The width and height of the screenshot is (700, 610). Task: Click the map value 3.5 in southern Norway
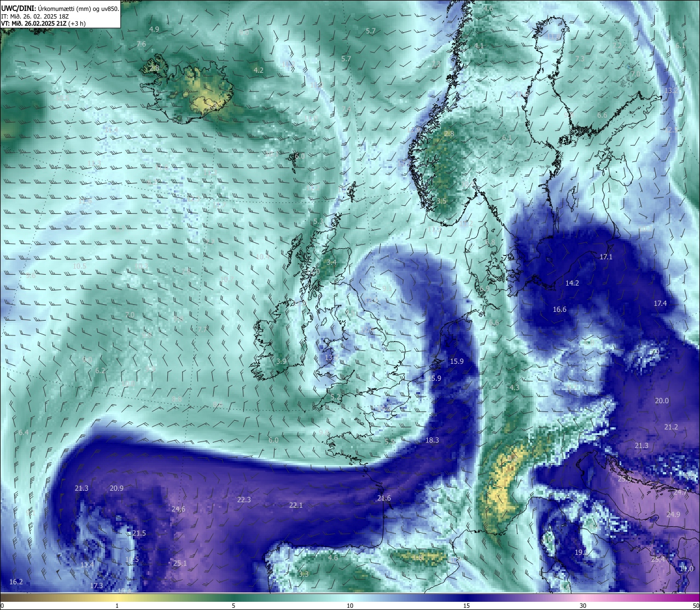(x=441, y=201)
